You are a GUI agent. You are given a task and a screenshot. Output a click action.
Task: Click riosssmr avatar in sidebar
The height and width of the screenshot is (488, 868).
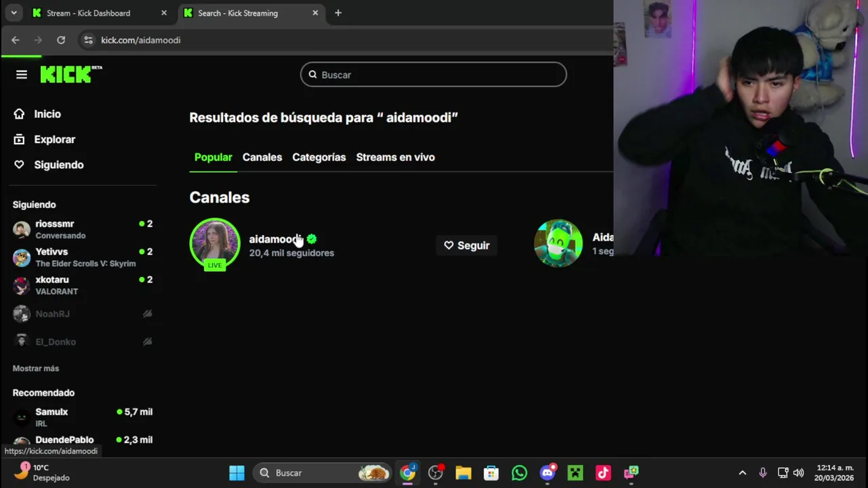click(x=22, y=229)
